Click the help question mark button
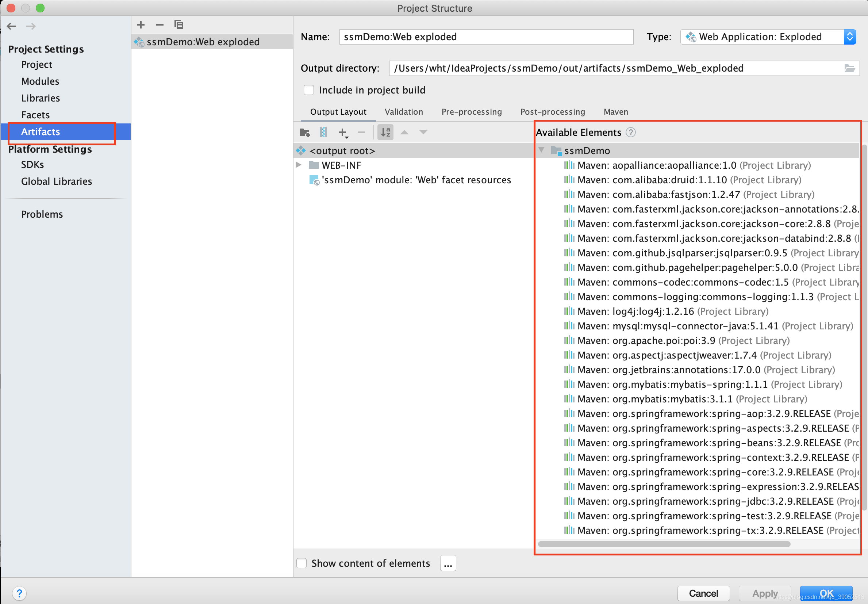Screen dimensions: 868x604 pyautogui.click(x=19, y=593)
